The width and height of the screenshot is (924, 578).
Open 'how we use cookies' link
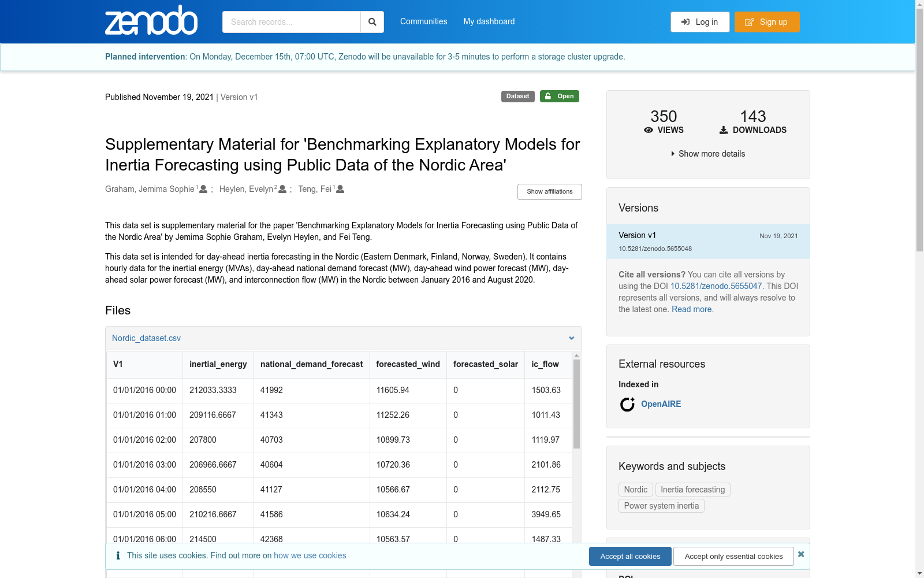coord(310,555)
